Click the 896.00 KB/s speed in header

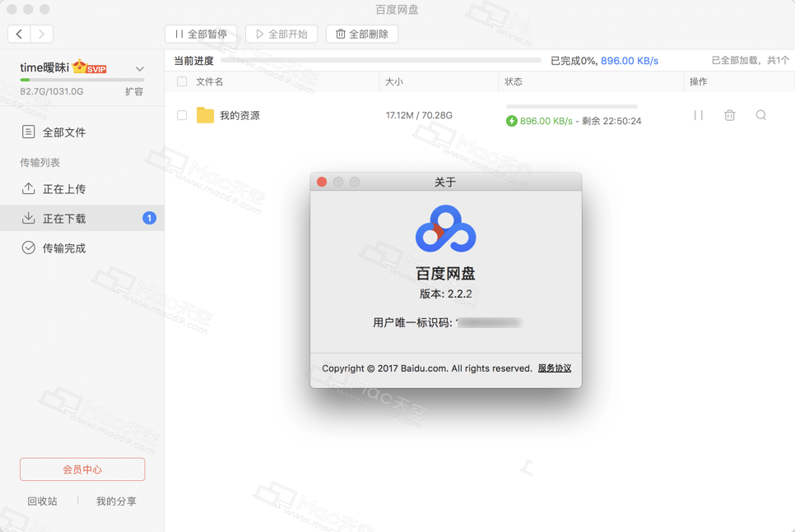click(x=630, y=61)
